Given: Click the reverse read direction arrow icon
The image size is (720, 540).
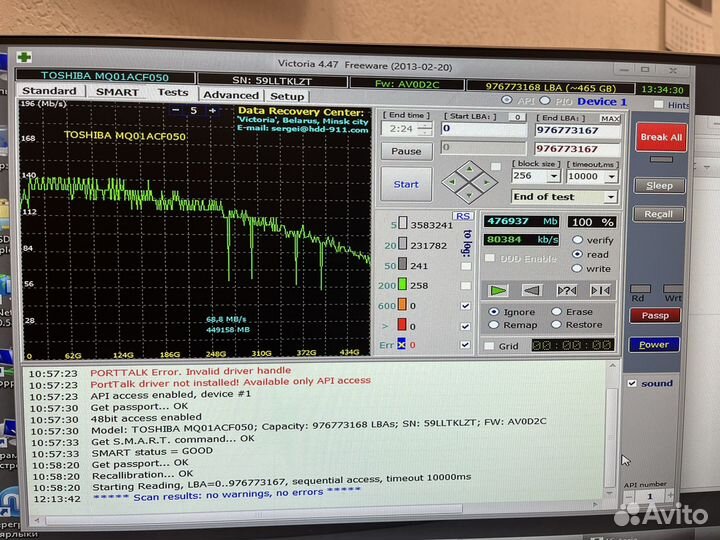Looking at the screenshot, I should (x=532, y=290).
